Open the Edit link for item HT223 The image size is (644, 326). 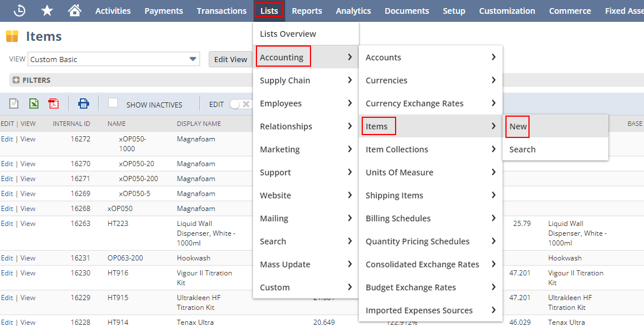6,224
